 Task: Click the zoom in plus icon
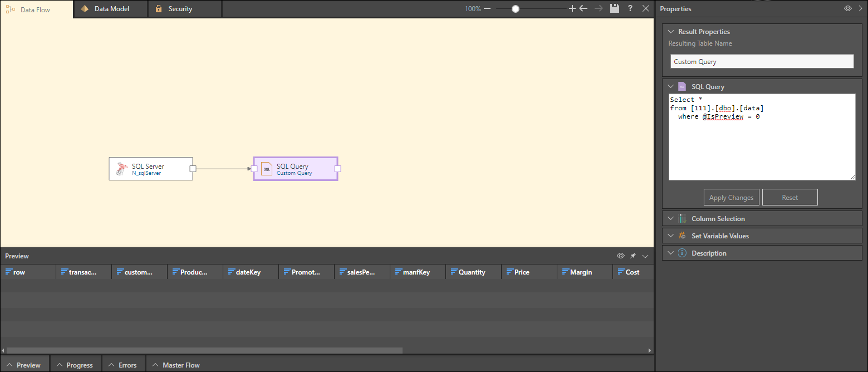click(572, 8)
